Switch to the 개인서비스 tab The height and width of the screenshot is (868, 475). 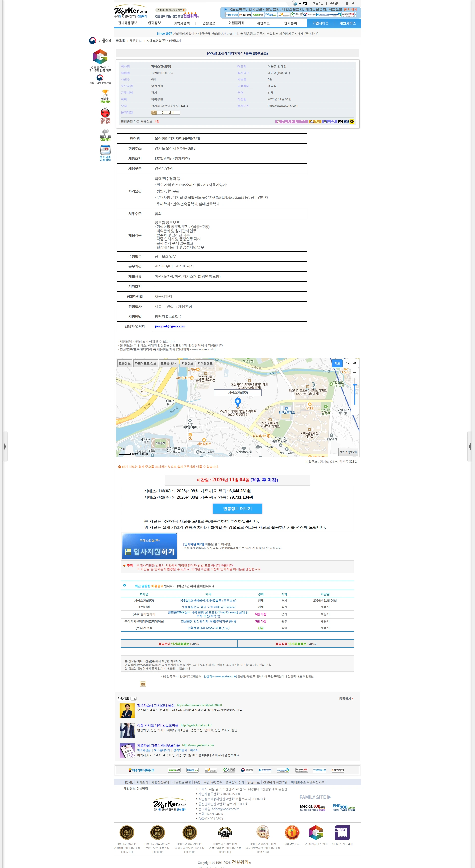tap(347, 23)
